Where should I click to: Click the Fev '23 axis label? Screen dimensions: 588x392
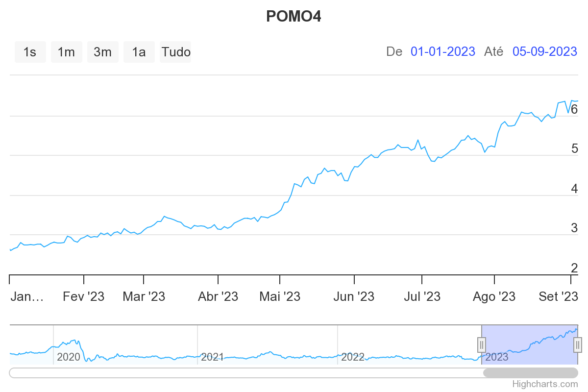click(x=84, y=296)
